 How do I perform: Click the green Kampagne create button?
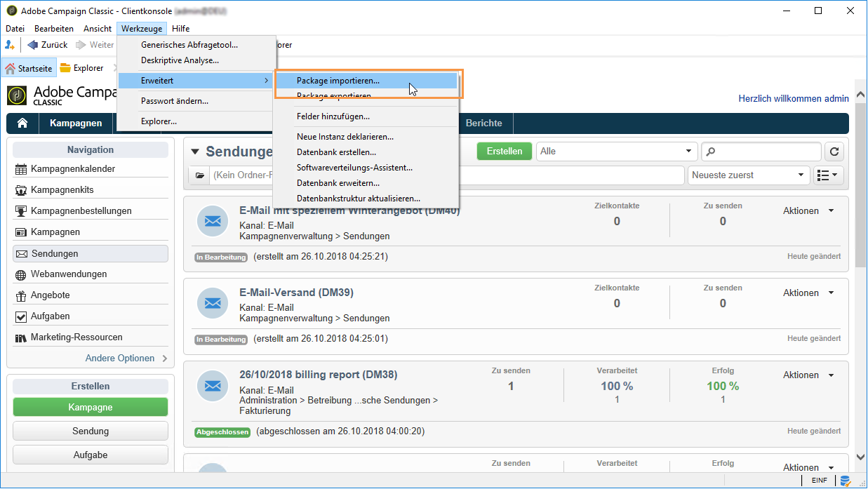click(91, 408)
